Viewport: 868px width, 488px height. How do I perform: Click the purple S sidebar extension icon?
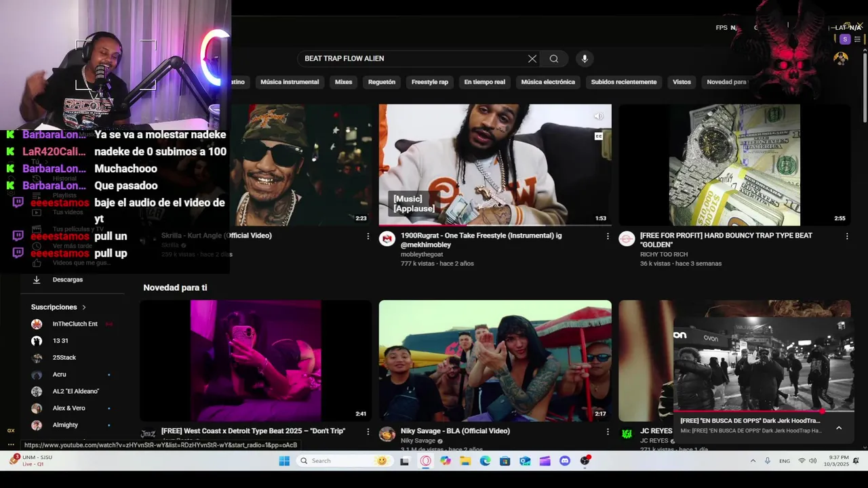point(845,39)
